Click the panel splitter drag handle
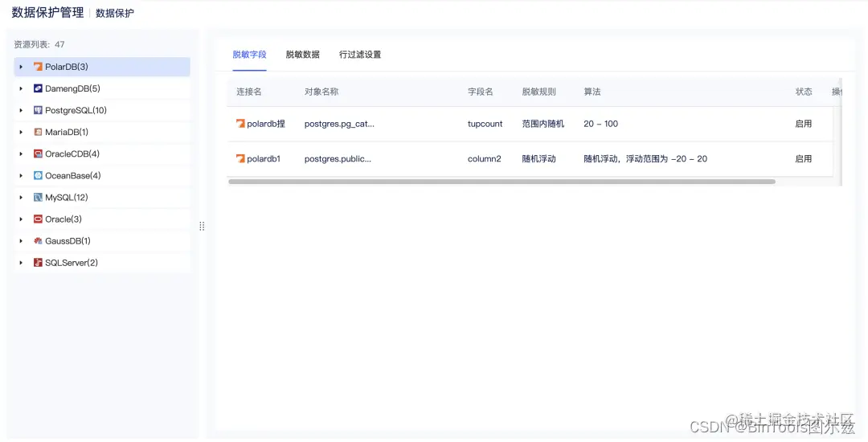868x442 pixels. click(202, 226)
